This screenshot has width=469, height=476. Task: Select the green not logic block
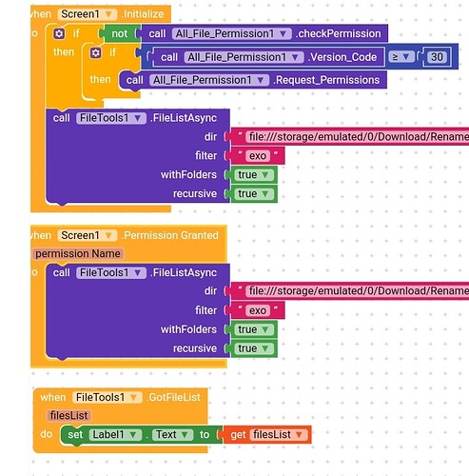(x=120, y=33)
